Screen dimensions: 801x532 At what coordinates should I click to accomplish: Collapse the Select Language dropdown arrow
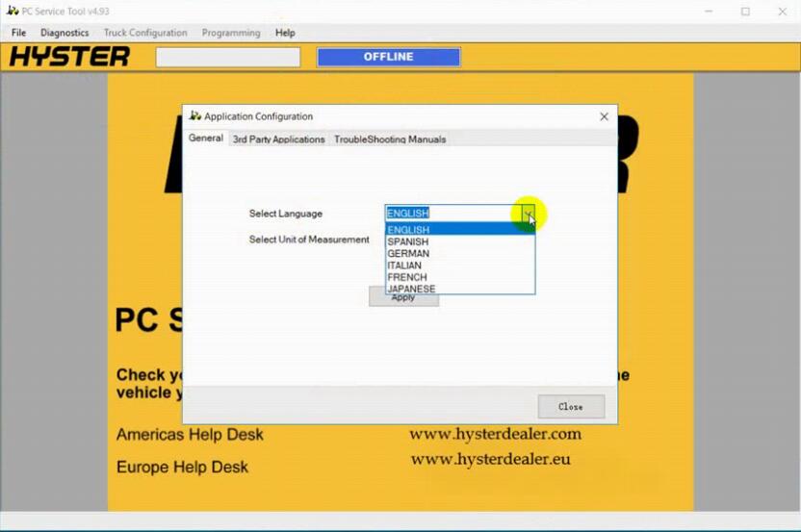[x=528, y=213]
